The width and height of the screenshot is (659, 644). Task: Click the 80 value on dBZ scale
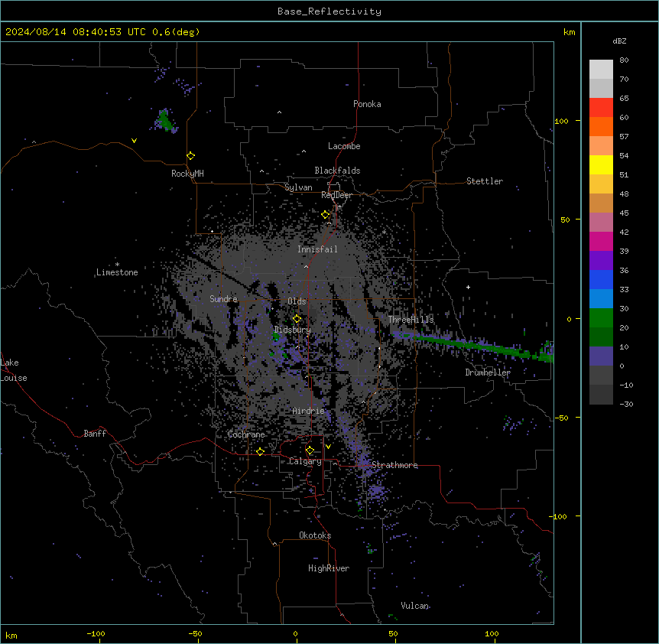(x=624, y=60)
